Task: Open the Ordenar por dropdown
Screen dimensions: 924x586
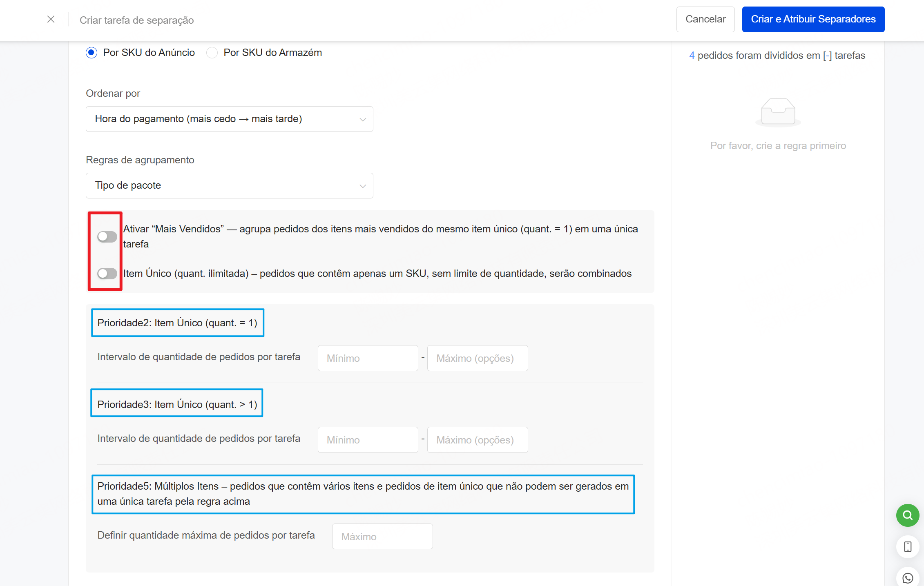Action: (x=229, y=119)
